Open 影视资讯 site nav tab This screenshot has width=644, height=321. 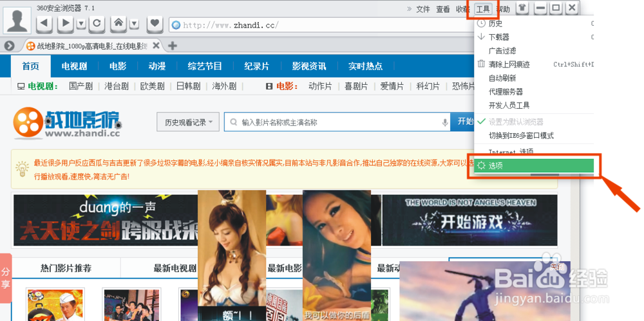click(309, 66)
